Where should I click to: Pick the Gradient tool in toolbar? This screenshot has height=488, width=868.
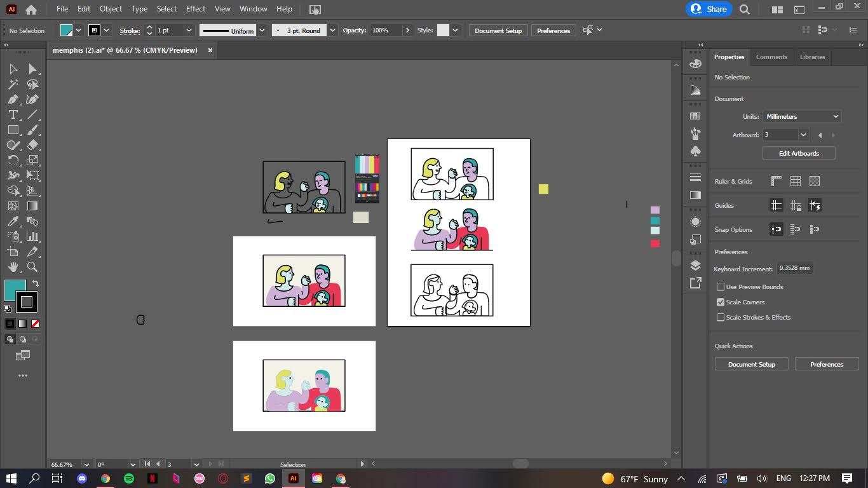coord(32,206)
